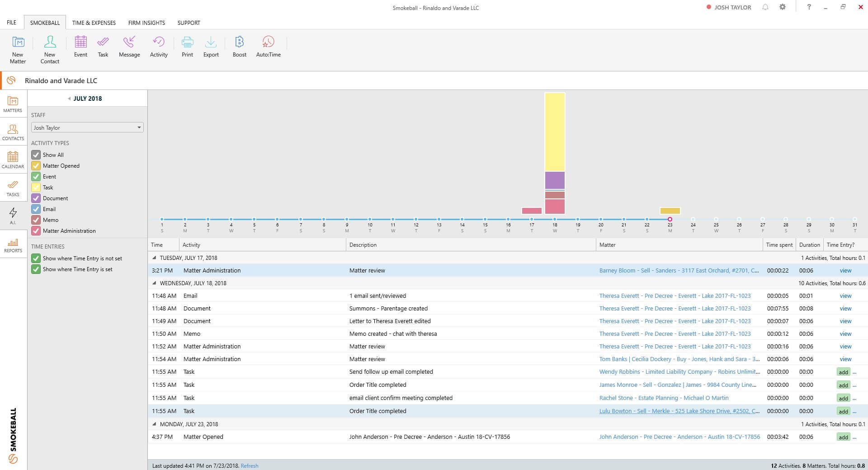Sort by the Time spent column header

[x=779, y=244]
